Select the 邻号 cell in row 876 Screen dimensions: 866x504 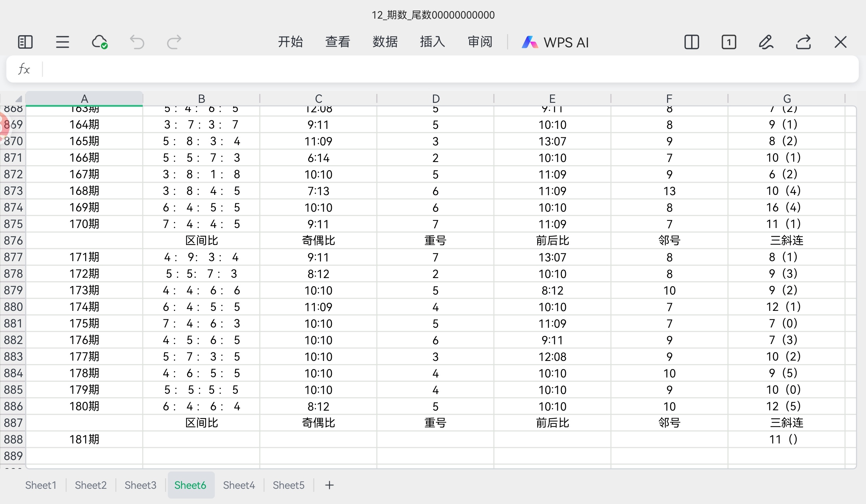(x=669, y=240)
